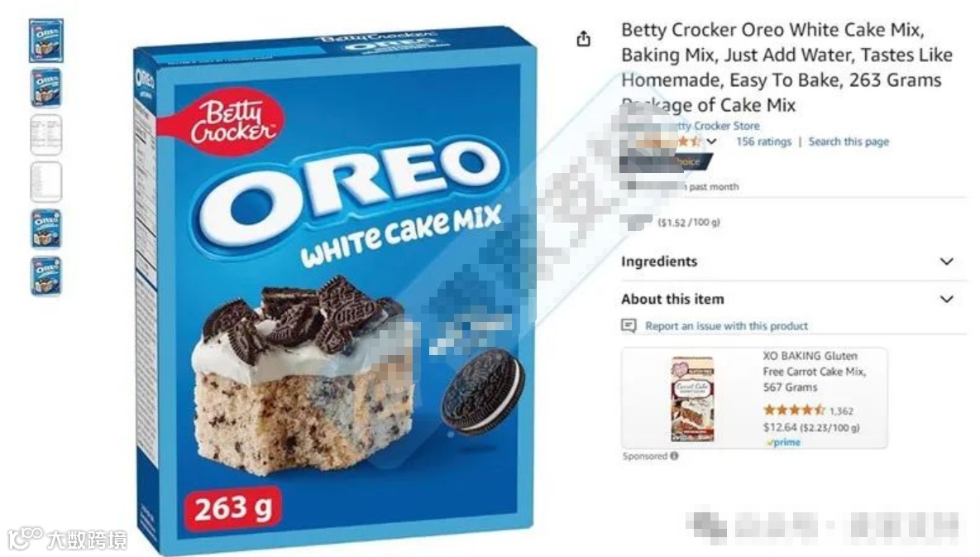Select the first product thumbnail

[45, 41]
